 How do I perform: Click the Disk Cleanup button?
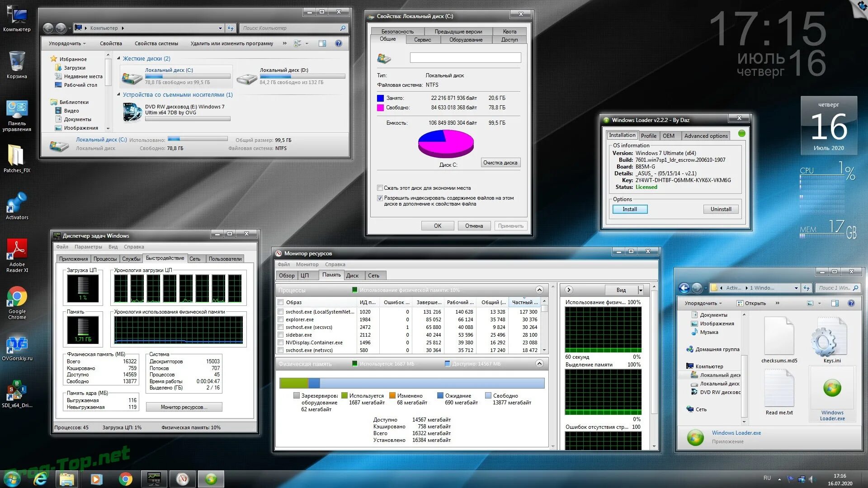tap(500, 163)
